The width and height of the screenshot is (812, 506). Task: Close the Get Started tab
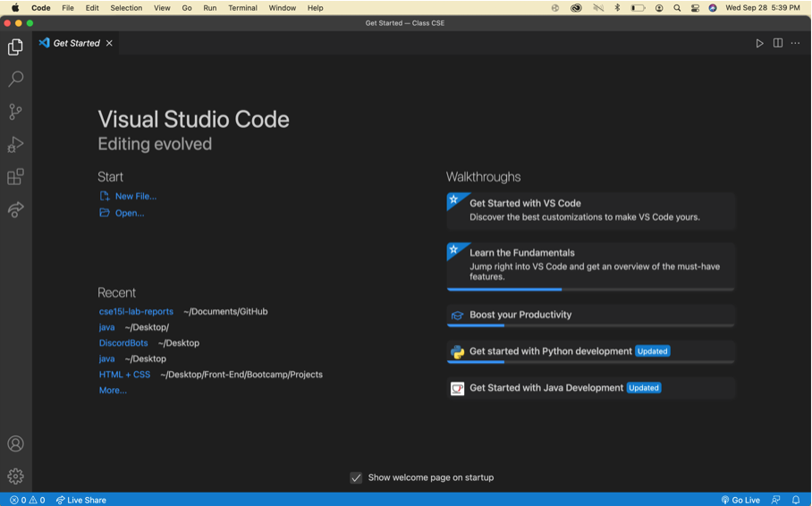pos(109,43)
